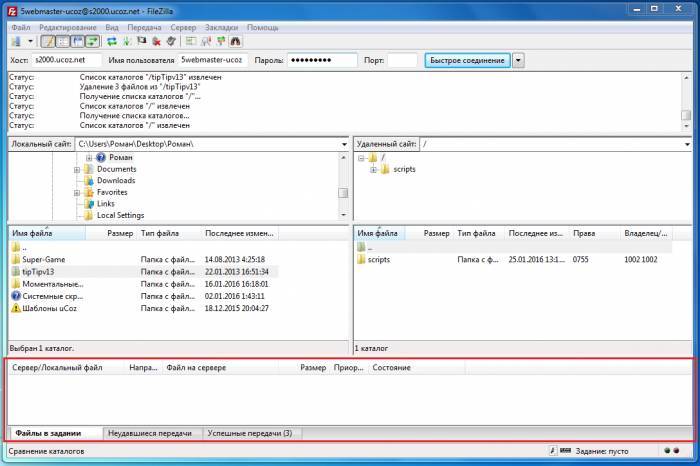
Task: Click the binoculars file search icon
Action: tap(235, 42)
